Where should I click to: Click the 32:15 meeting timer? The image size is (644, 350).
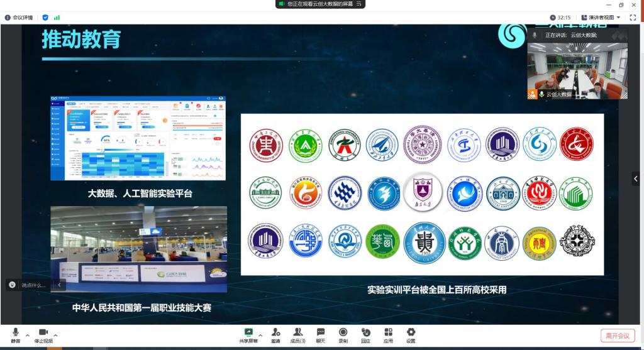[560, 18]
